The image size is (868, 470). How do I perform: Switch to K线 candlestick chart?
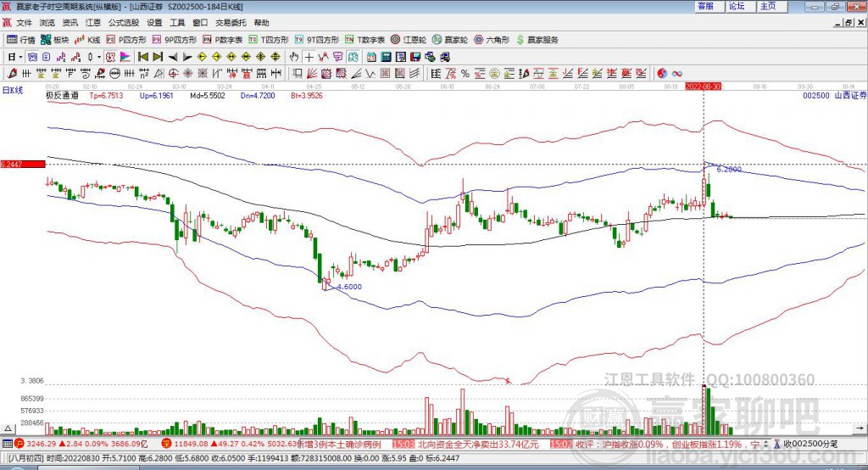coord(88,39)
